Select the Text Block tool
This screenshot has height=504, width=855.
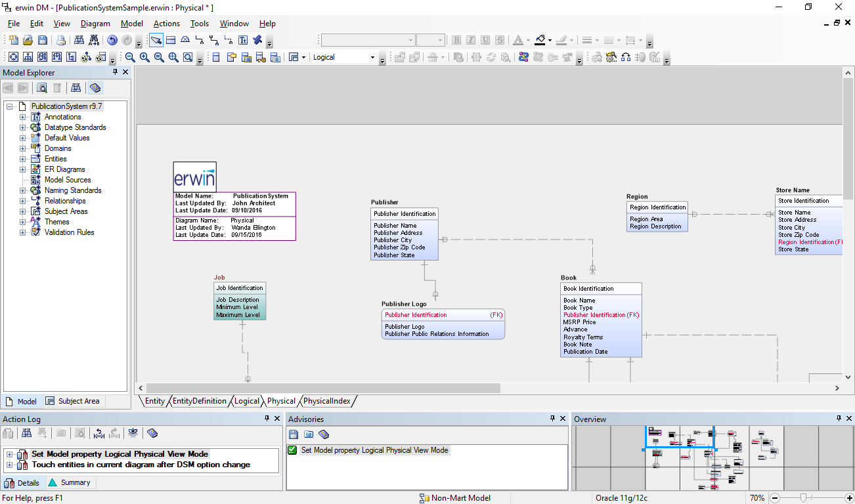click(x=243, y=40)
